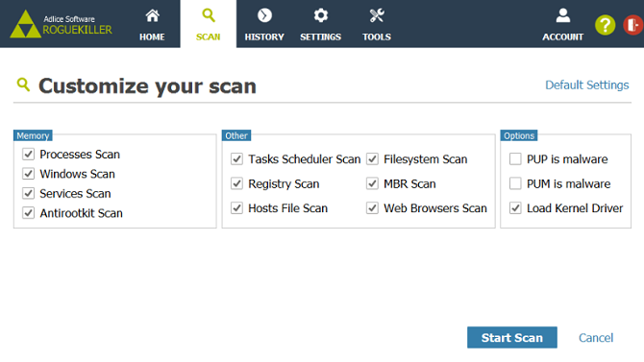644x362 pixels.
Task: Open the Settings gear icon
Action: click(320, 15)
